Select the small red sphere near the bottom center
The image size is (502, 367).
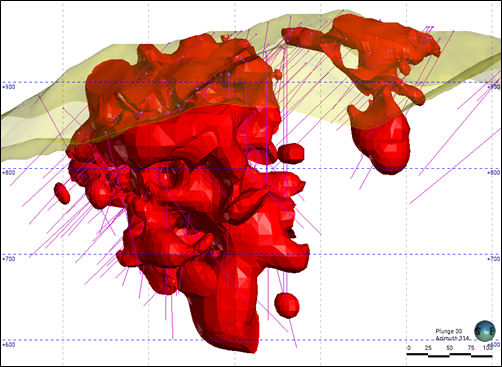(287, 305)
